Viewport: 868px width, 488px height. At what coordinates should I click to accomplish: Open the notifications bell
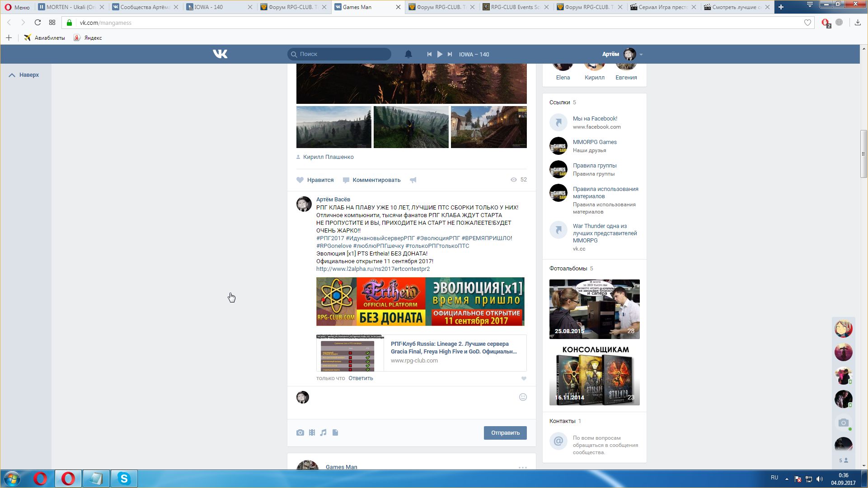[408, 54]
